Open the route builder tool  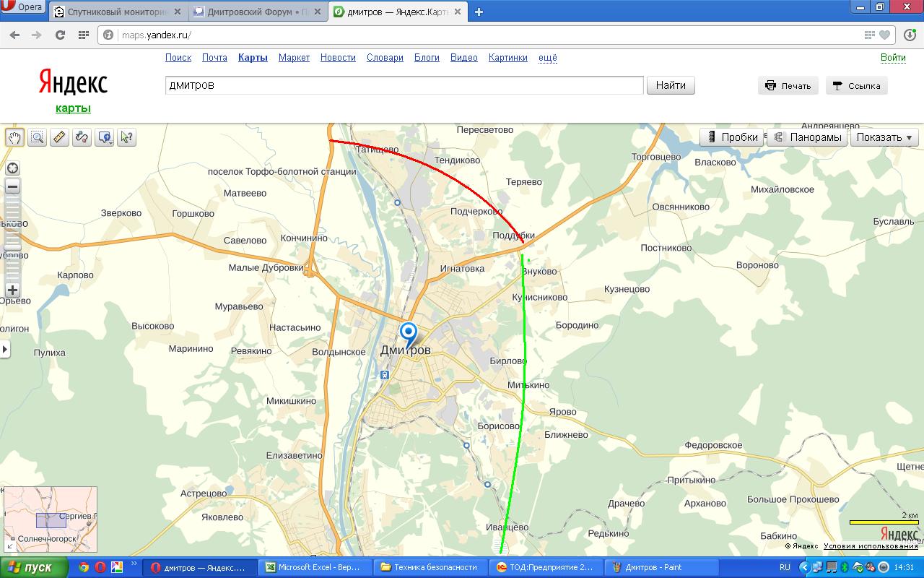[82, 137]
